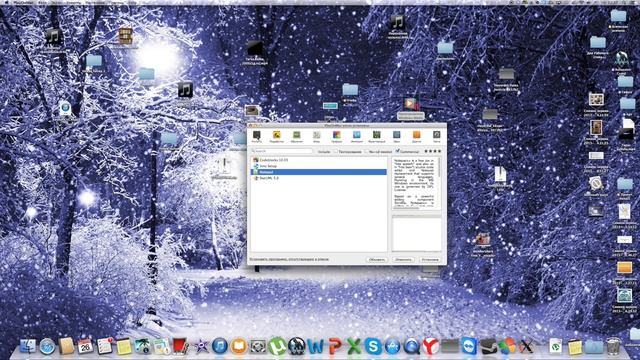Screen dimensions: 640x360
Task: Open the Games category icon
Action: point(317,136)
